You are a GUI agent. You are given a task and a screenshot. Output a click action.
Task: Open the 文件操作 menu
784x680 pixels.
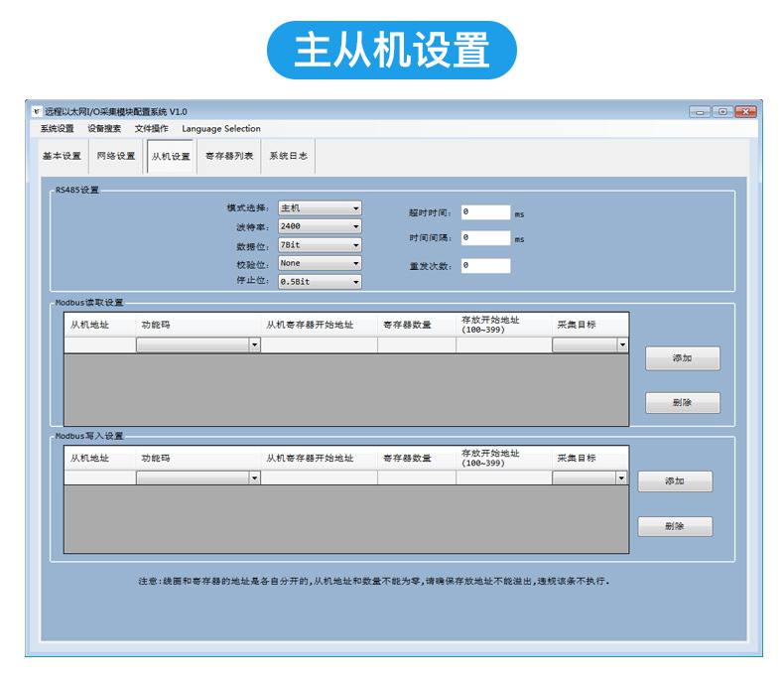click(x=151, y=129)
